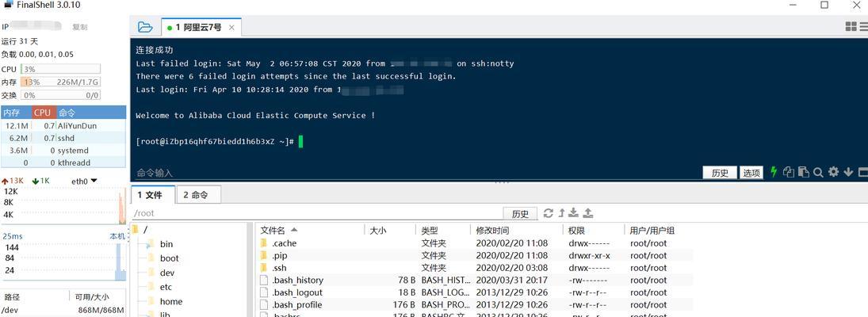Close the 阿里云7号 session tab

click(231, 27)
